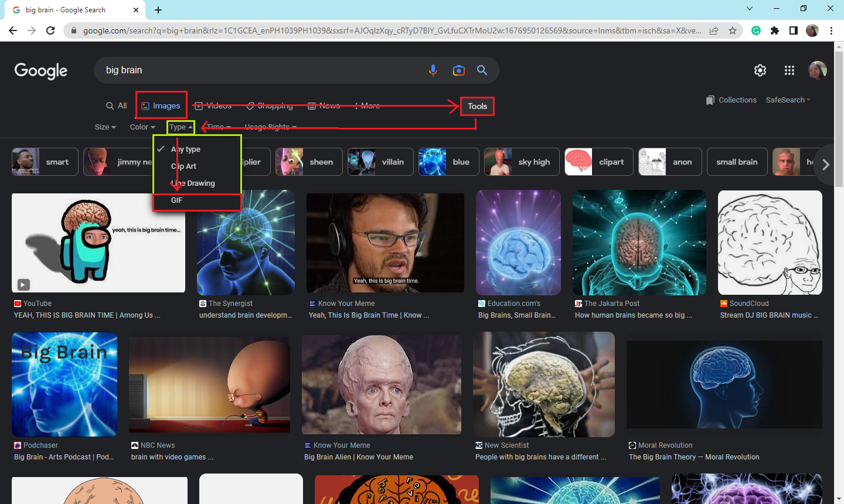
Task: Open Grammarly extension icon
Action: (756, 30)
